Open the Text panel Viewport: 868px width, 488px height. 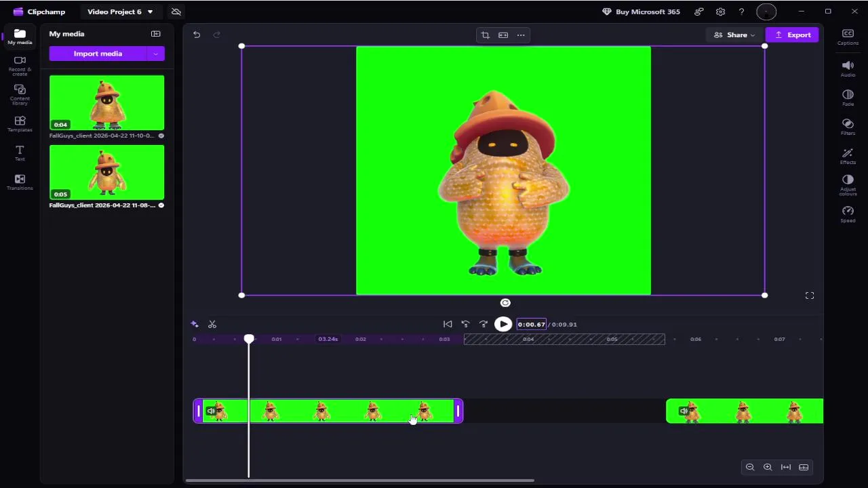click(20, 153)
